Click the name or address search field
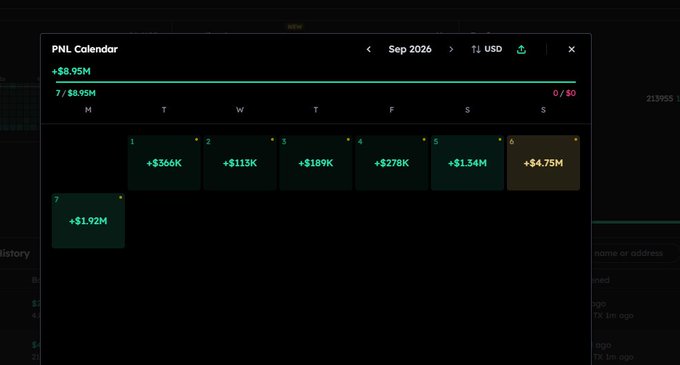Viewport: 680px width, 365px height. (x=635, y=253)
